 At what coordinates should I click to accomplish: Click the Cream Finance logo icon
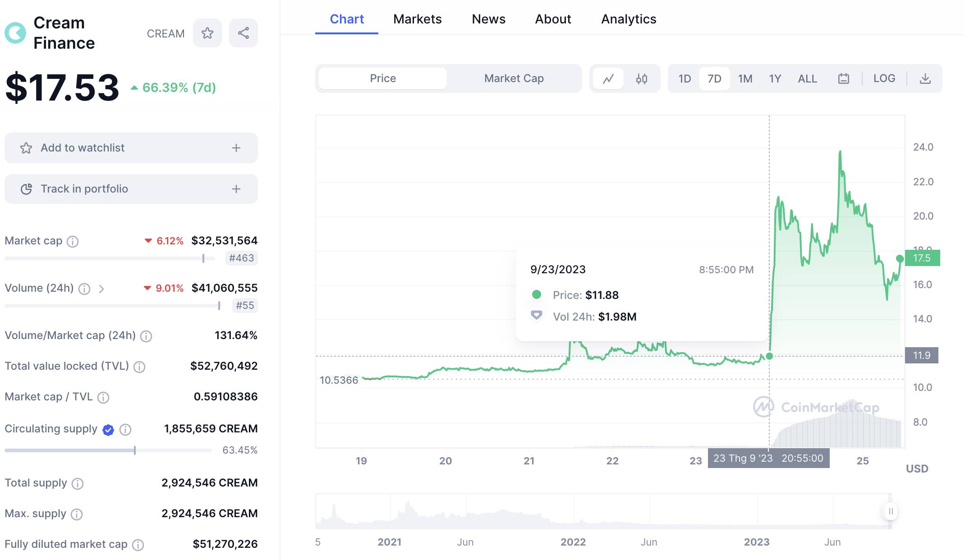[15, 33]
